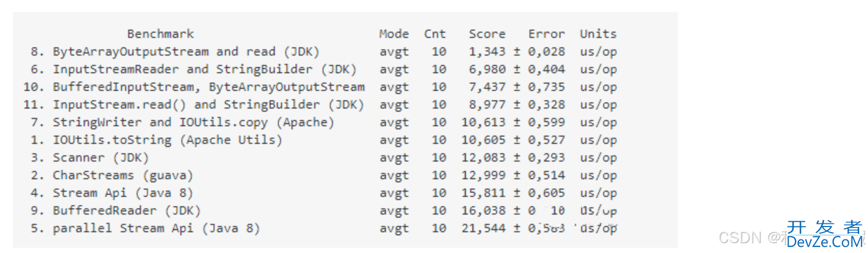The height and width of the screenshot is (253, 868).
Task: Click the error value 0,404
Action: pyautogui.click(x=546, y=70)
